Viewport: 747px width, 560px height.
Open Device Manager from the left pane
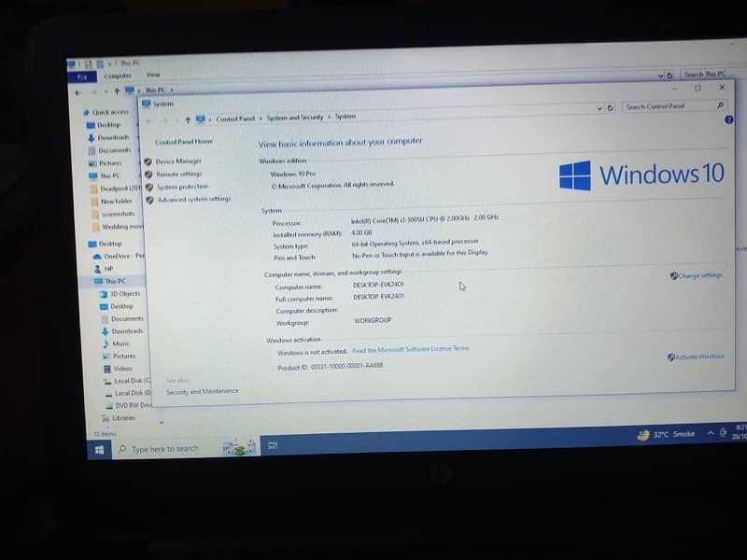click(177, 161)
